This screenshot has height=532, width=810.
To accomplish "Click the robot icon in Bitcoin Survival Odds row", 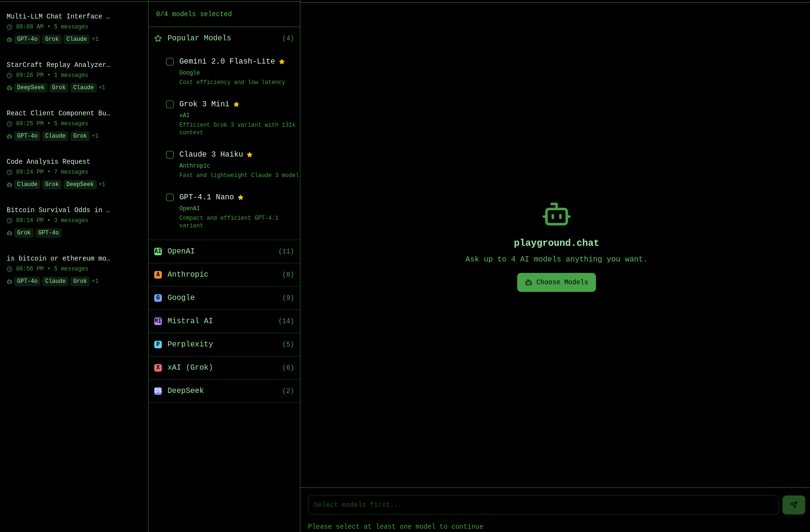I will click(x=9, y=233).
